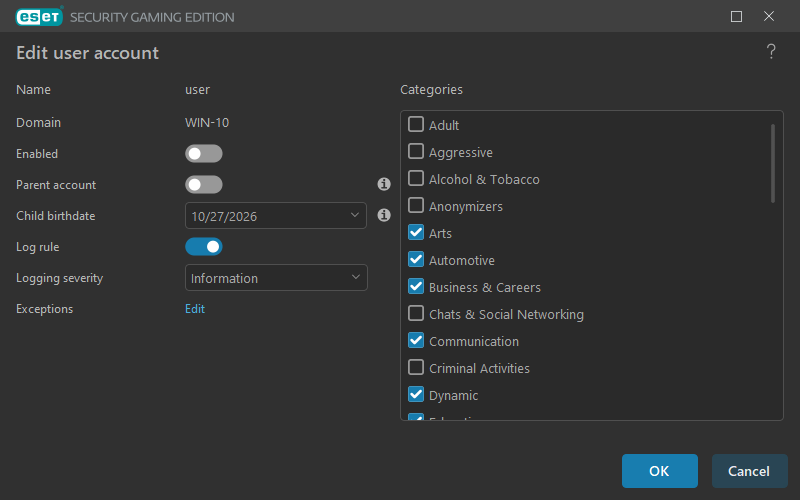The image size is (800, 500).
Task: Click the OK button
Action: coord(660,471)
